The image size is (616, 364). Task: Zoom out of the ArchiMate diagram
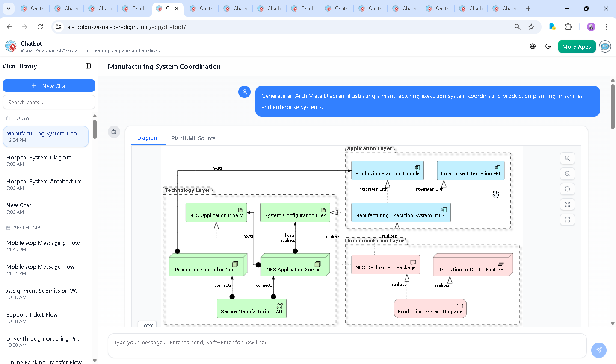(567, 173)
